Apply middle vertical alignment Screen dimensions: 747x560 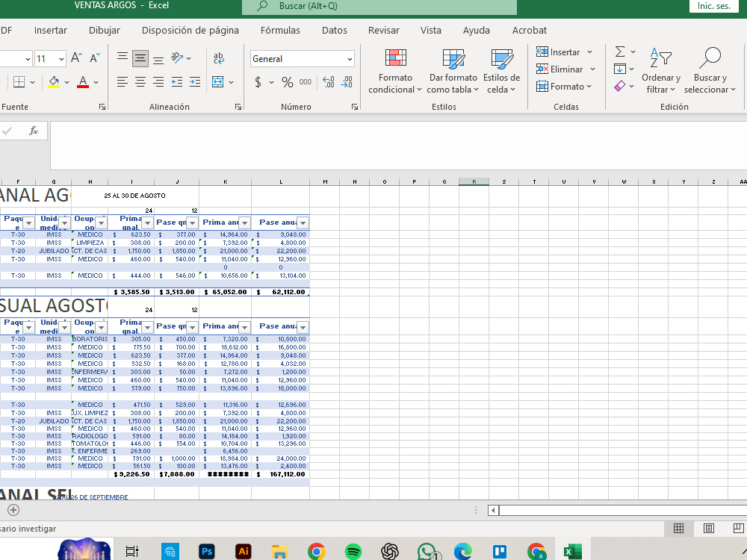point(140,58)
